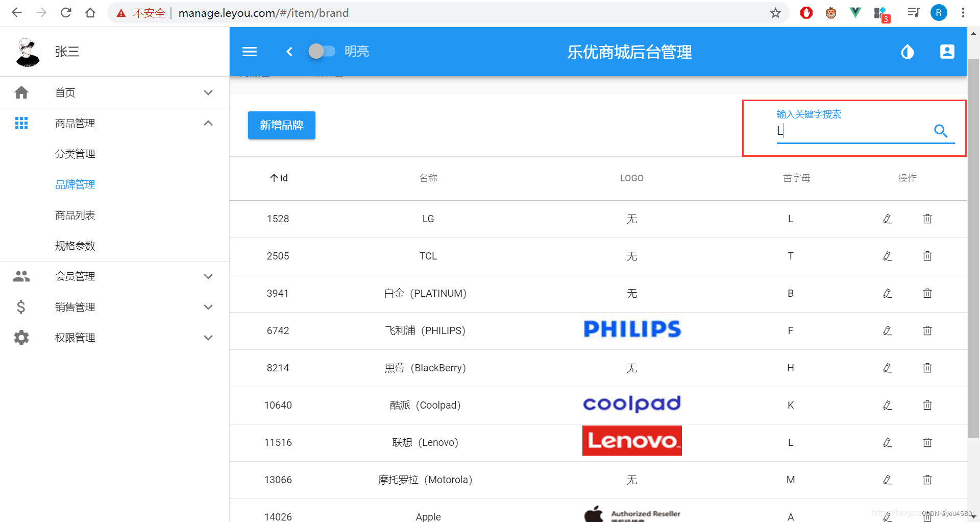The image size is (980, 522).
Task: Open Chrome three-dot menu
Action: click(x=963, y=13)
